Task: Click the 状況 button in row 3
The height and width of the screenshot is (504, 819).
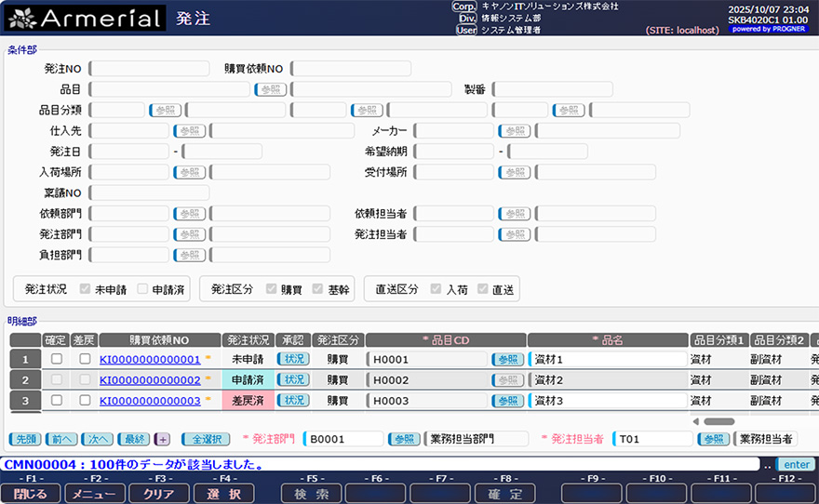Action: coord(293,400)
